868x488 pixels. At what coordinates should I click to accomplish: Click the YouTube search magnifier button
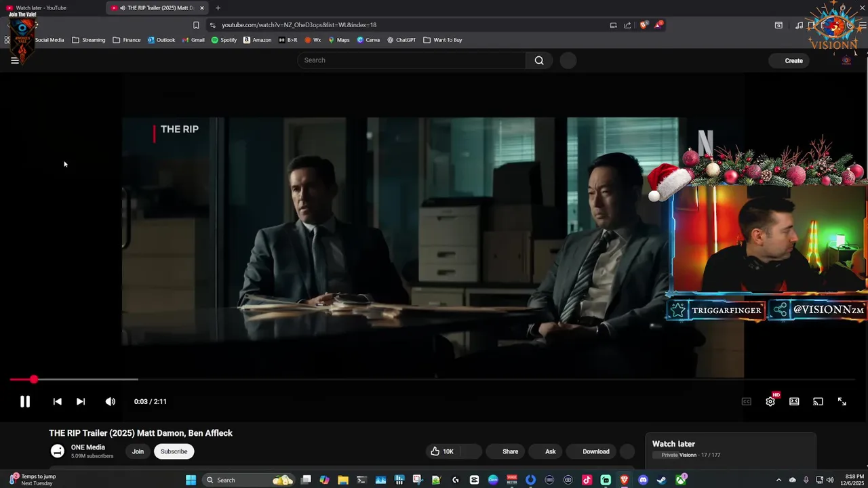(539, 60)
